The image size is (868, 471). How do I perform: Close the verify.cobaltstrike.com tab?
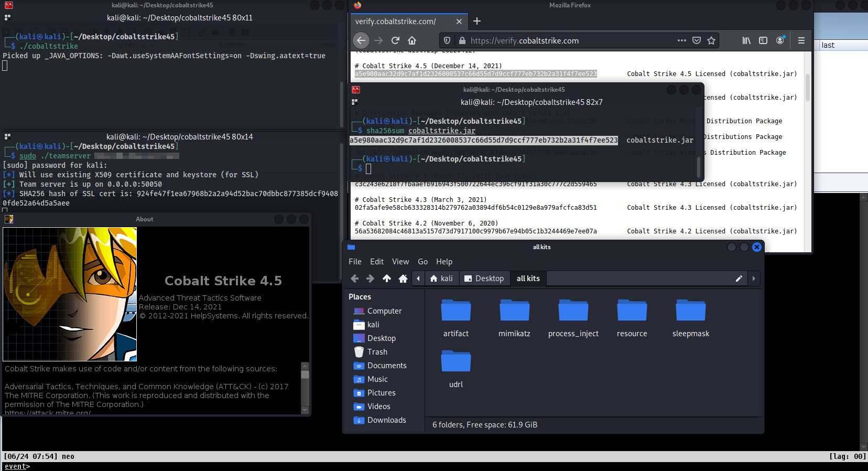(459, 22)
